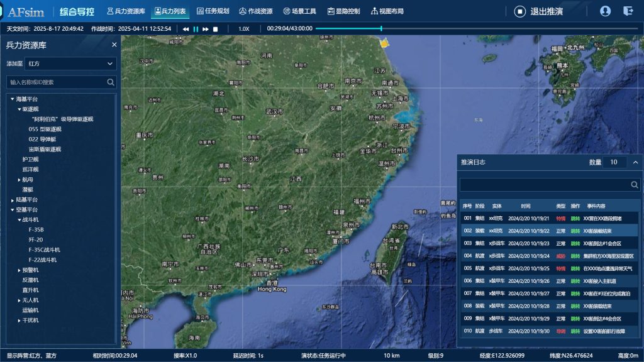Collapse the 推演日志 panel with chevron
644x362 pixels.
(635, 162)
